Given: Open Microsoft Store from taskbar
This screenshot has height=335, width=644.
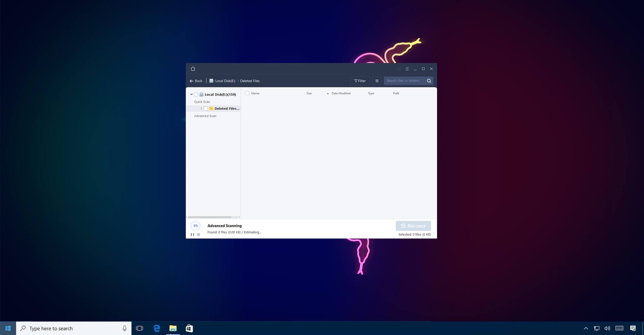Looking at the screenshot, I should (x=189, y=328).
